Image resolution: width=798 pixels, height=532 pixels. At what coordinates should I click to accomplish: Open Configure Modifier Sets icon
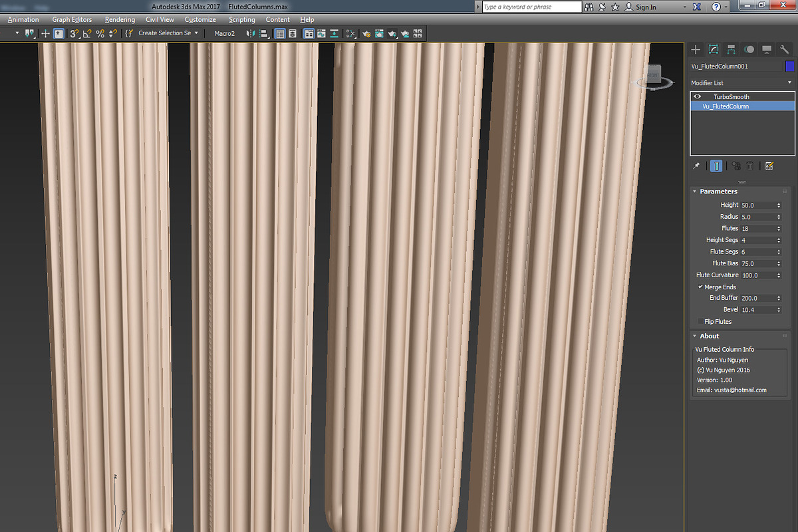[x=769, y=166]
